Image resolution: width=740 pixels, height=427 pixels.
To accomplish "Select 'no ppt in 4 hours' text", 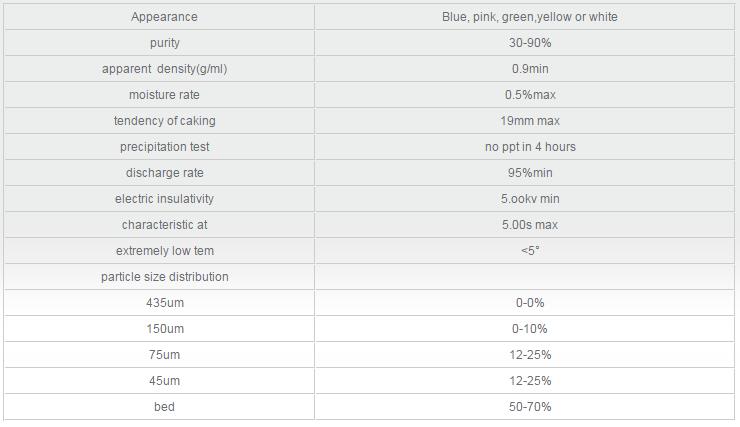I will click(x=530, y=147).
